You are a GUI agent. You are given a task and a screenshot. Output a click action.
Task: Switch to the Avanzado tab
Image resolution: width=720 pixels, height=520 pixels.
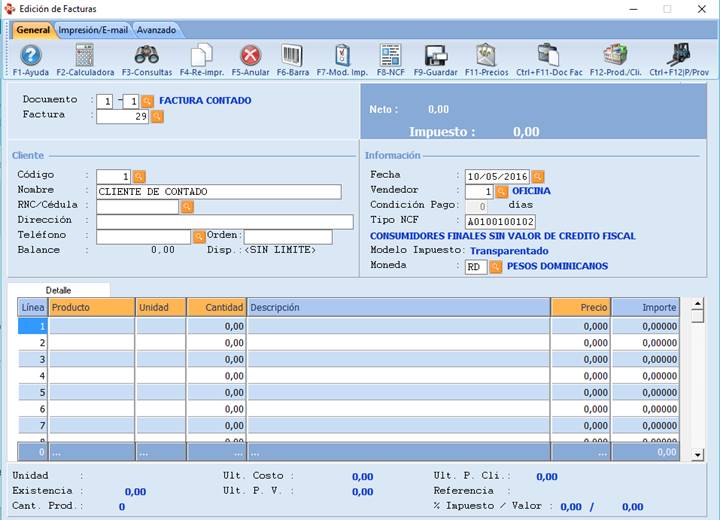[x=156, y=30]
